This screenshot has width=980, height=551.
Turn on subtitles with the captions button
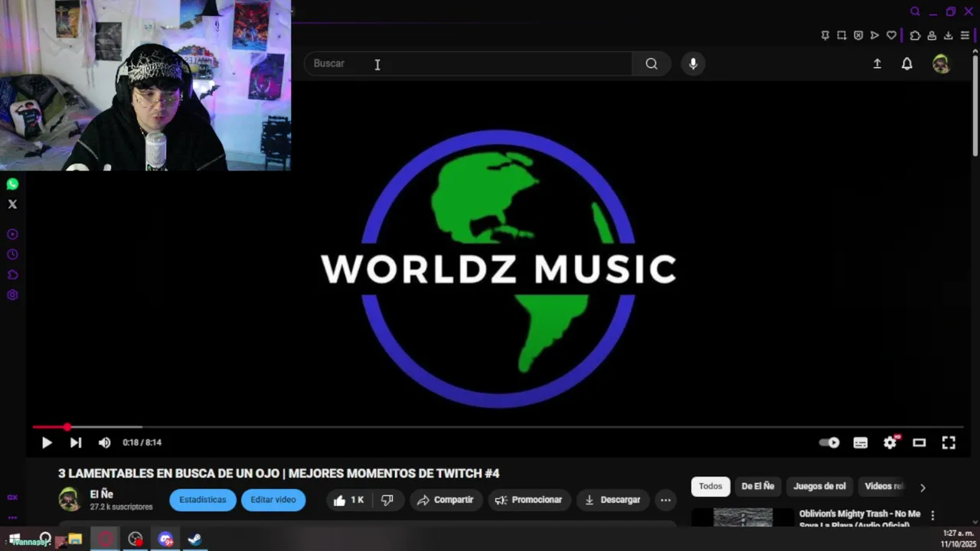coord(861,442)
